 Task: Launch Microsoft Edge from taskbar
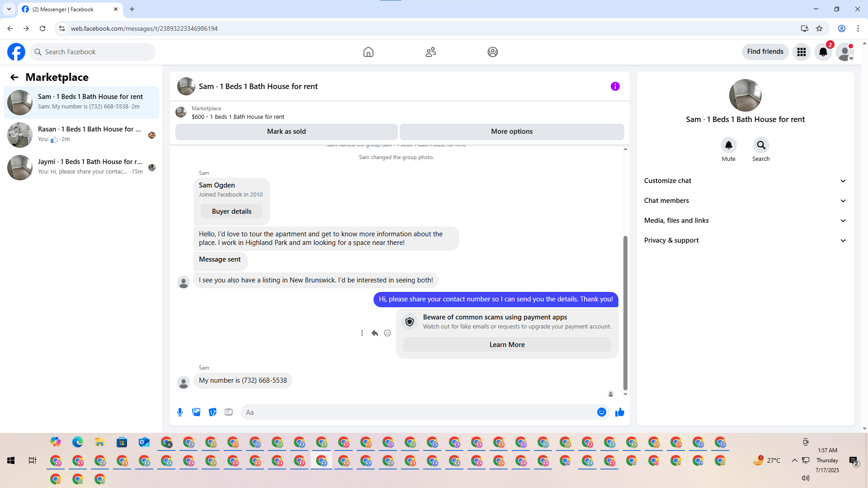point(78,442)
